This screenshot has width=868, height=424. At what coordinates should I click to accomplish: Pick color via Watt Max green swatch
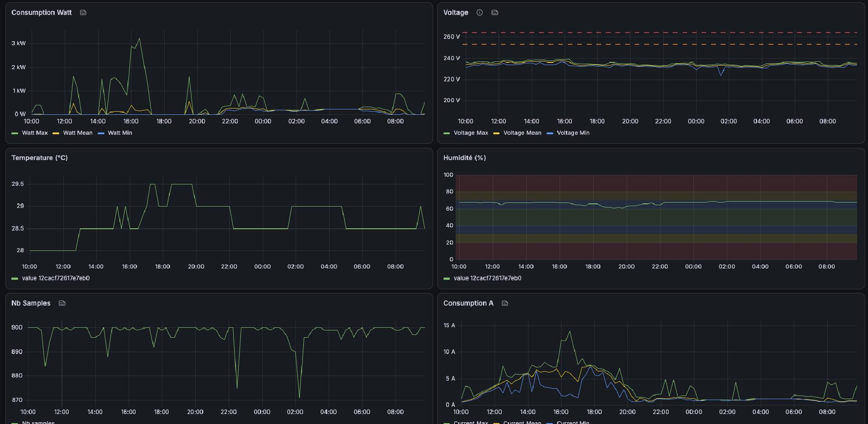[x=14, y=133]
